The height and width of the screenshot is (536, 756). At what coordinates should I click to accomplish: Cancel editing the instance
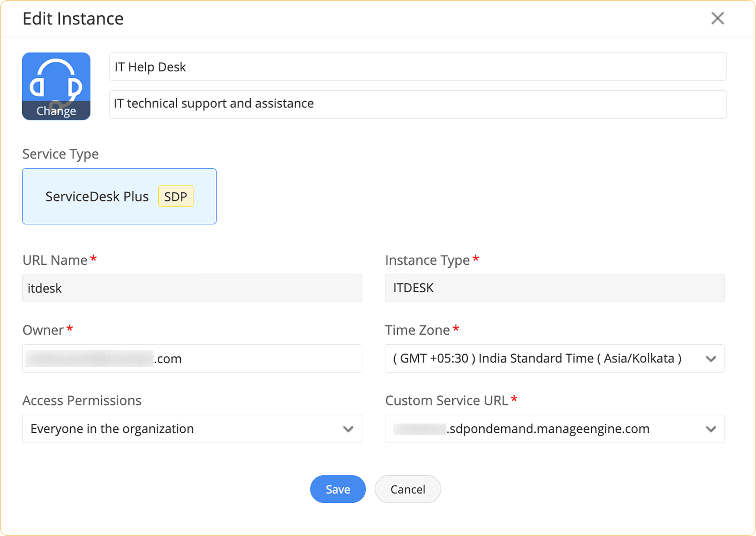[407, 489]
